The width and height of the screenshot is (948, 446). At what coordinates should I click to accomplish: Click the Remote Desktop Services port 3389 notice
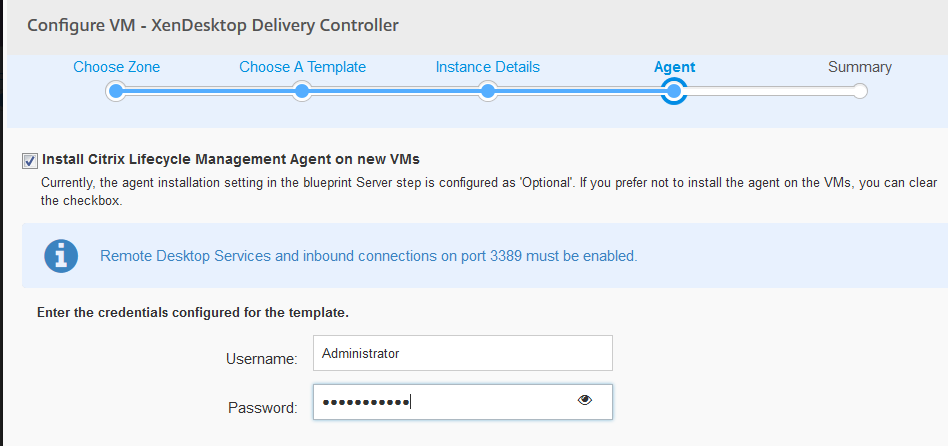[368, 256]
